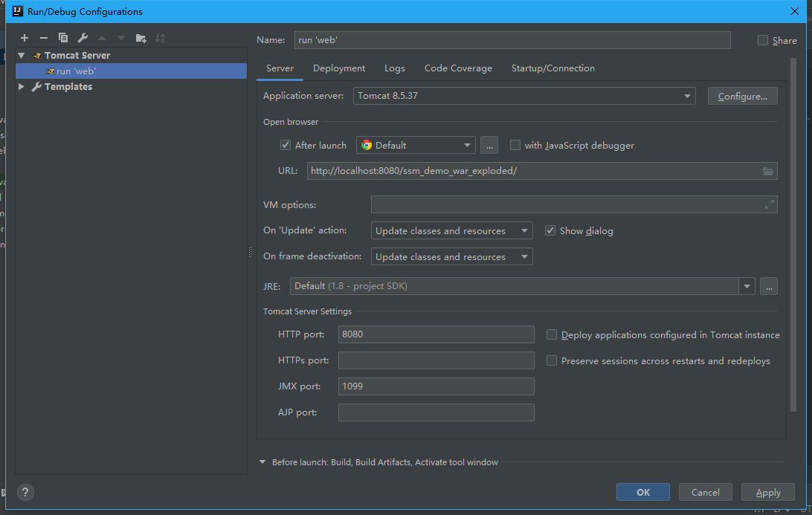The image size is (812, 515).
Task: Expand the VM options field with the arrows icon
Action: click(x=770, y=204)
